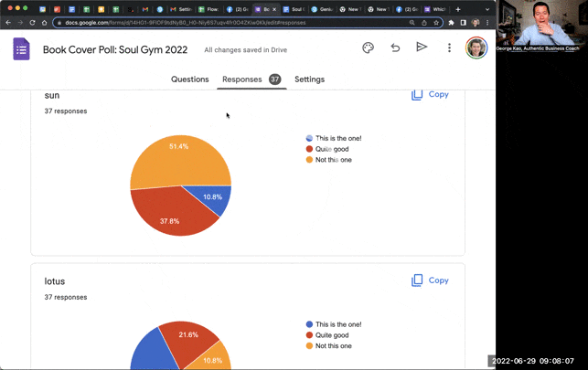Click the blue slice of lotus chart
Image resolution: width=588 pixels, height=370 pixels.
154,352
